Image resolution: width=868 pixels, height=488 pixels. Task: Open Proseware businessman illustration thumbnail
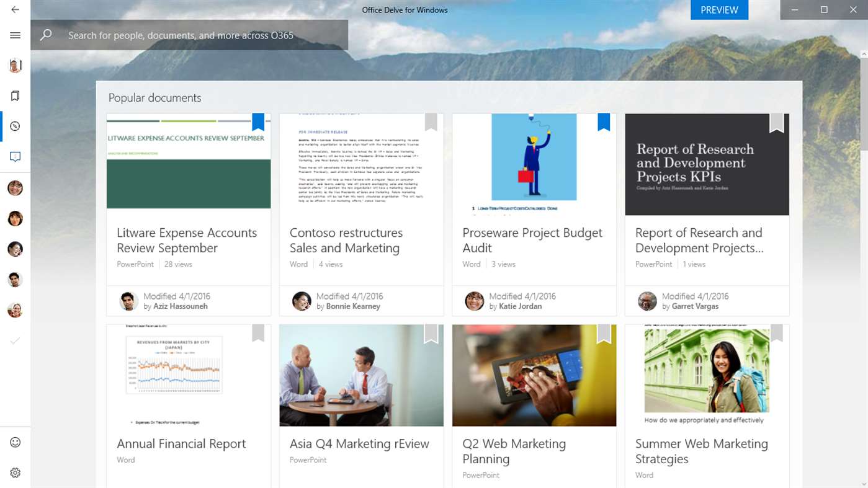[x=534, y=164]
